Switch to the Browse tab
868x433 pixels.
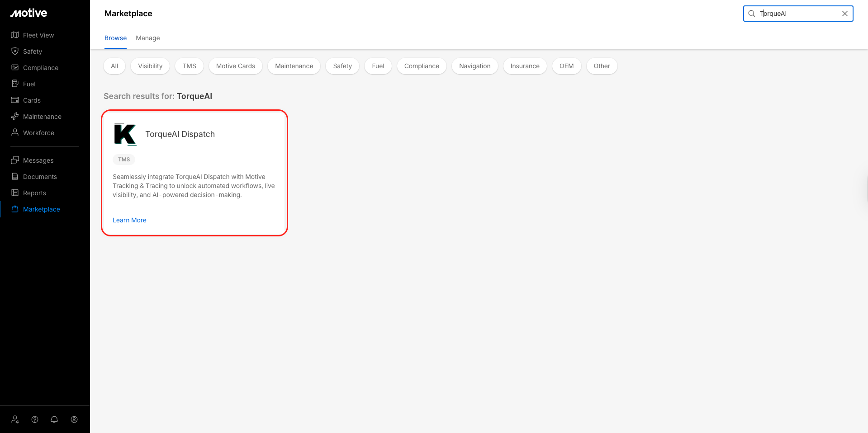tap(115, 38)
